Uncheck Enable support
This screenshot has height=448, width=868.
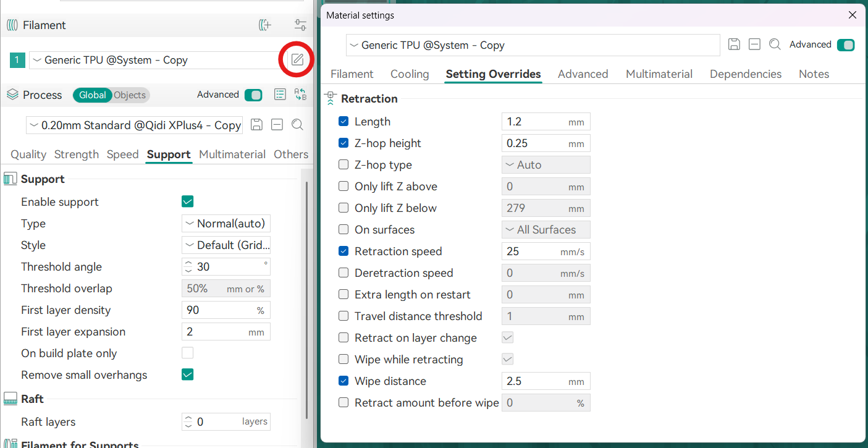pyautogui.click(x=188, y=201)
